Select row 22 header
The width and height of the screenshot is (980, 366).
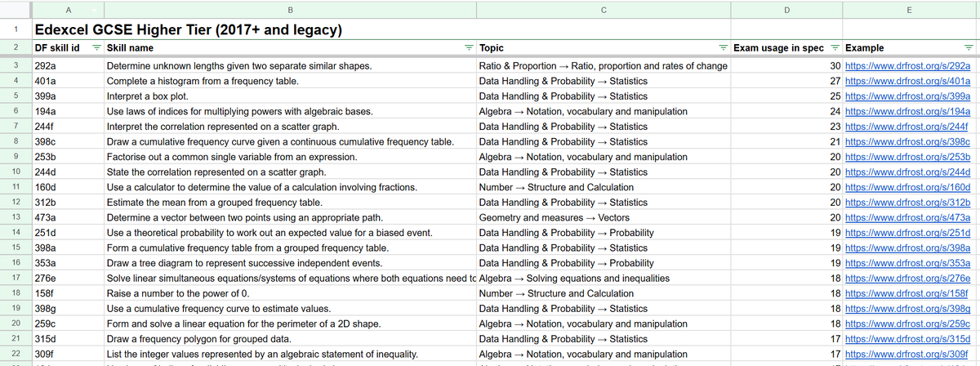coord(16,354)
